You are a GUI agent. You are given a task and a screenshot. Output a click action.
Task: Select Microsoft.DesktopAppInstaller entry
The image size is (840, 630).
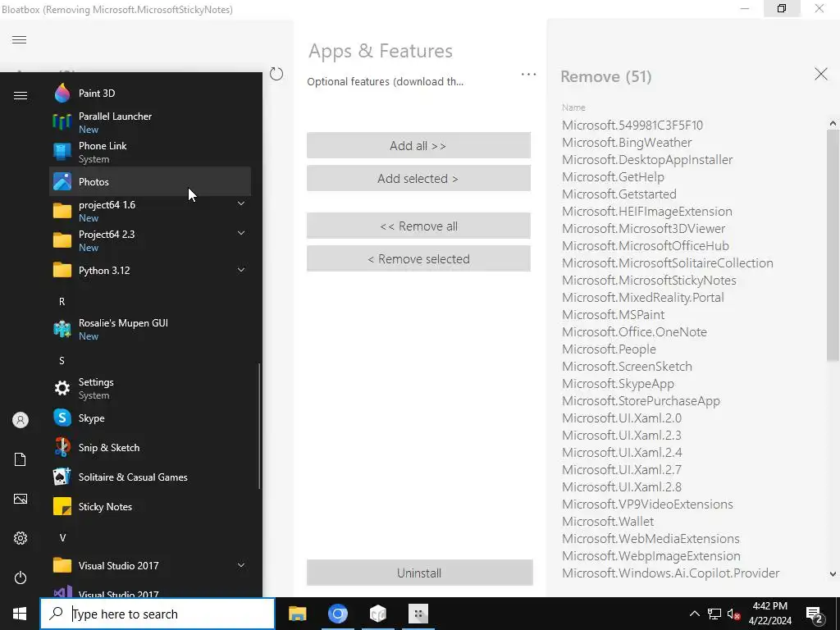coord(647,160)
